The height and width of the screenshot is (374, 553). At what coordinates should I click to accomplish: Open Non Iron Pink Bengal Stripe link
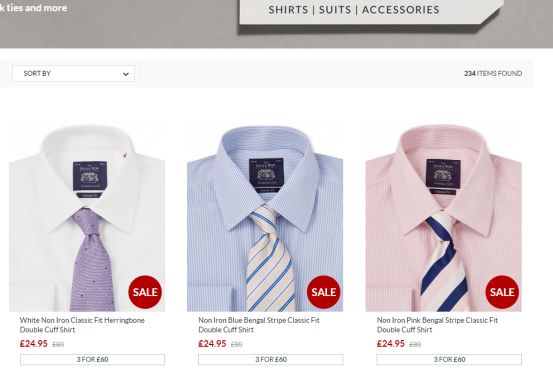437,325
